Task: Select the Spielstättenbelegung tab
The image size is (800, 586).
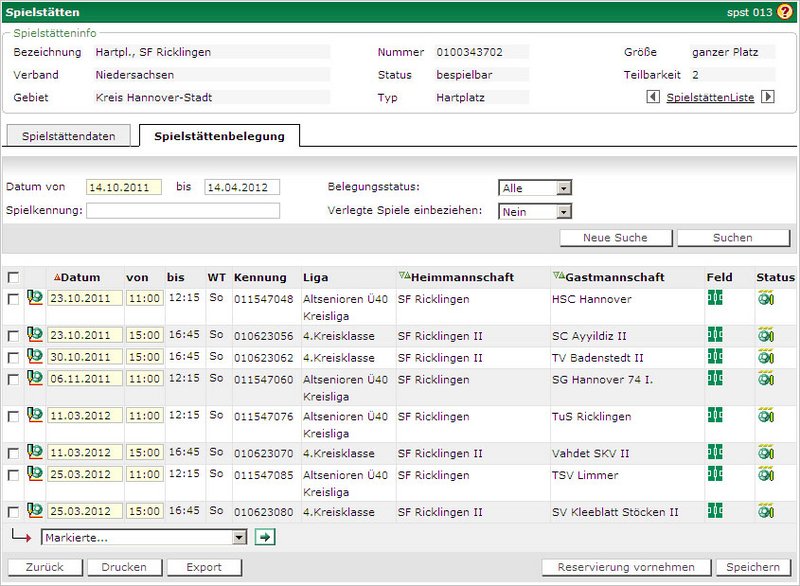Action: (219, 136)
